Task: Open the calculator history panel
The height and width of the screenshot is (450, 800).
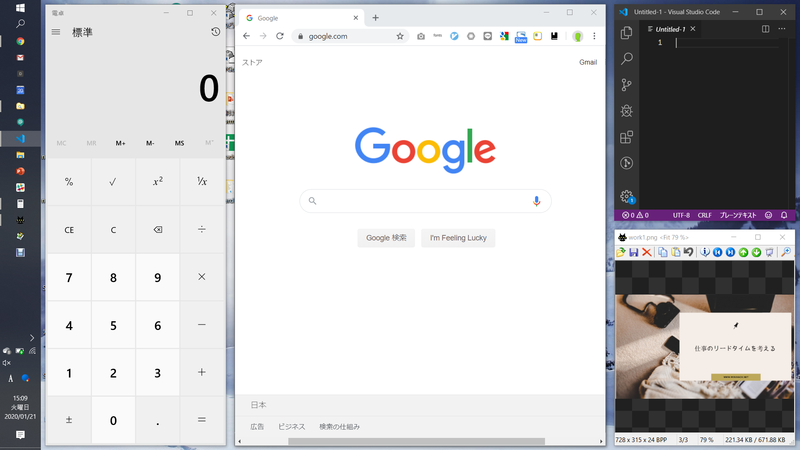Action: click(x=215, y=32)
